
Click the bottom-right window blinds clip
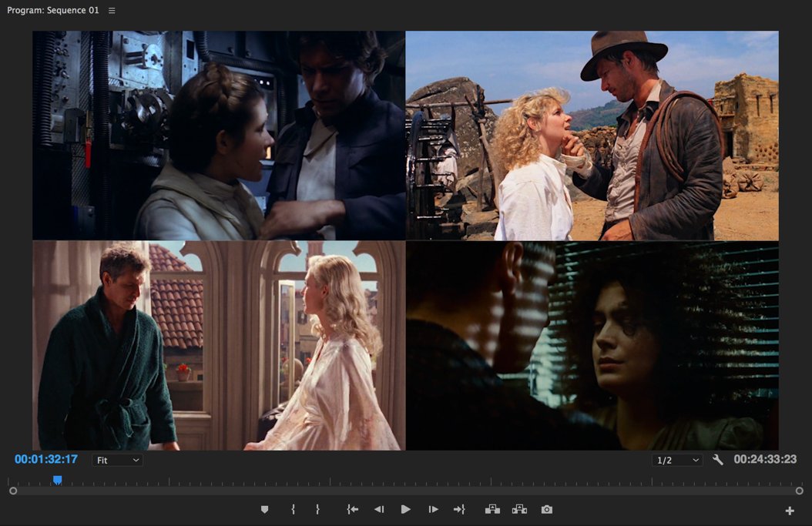coord(592,345)
